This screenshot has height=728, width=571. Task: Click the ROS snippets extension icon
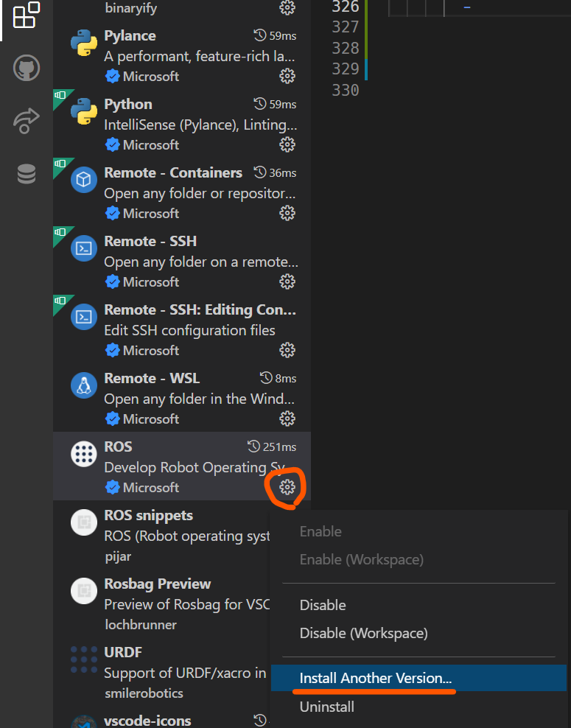(x=83, y=522)
